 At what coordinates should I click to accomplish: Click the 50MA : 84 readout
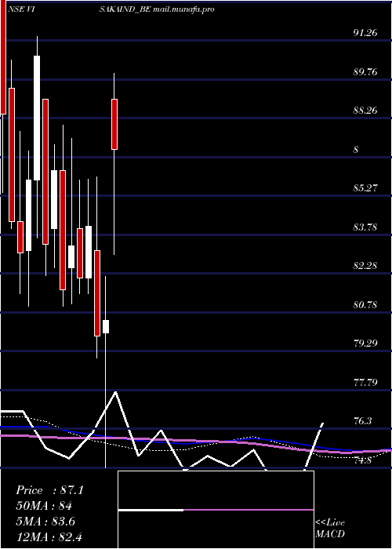(44, 506)
